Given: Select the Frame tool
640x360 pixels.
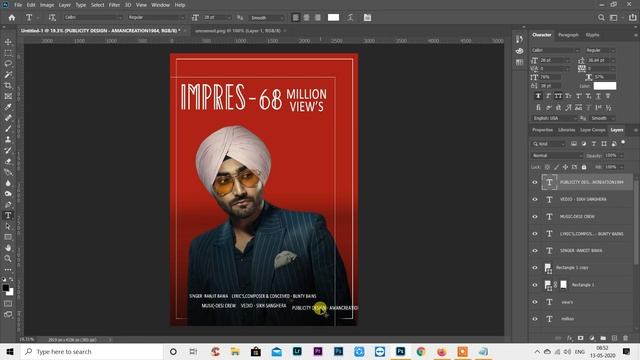Looking at the screenshot, I should 8,96.
